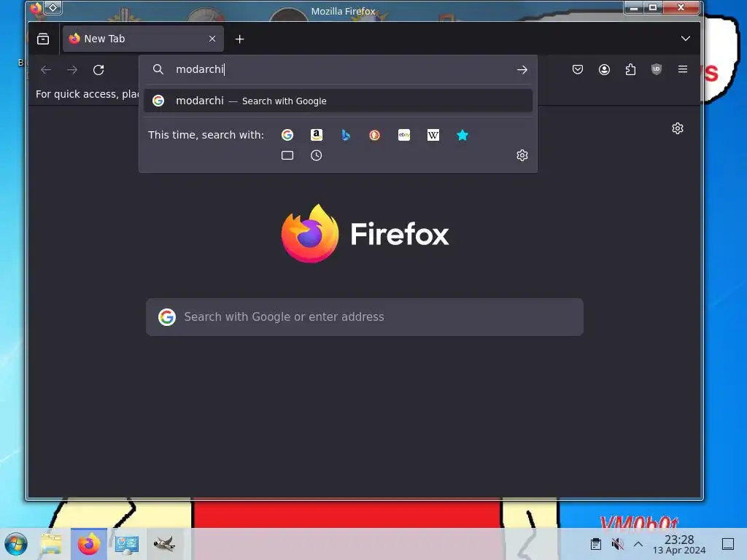Screen dimensions: 747x560
Task: Open a new tab with plus button
Action: pyautogui.click(x=239, y=39)
